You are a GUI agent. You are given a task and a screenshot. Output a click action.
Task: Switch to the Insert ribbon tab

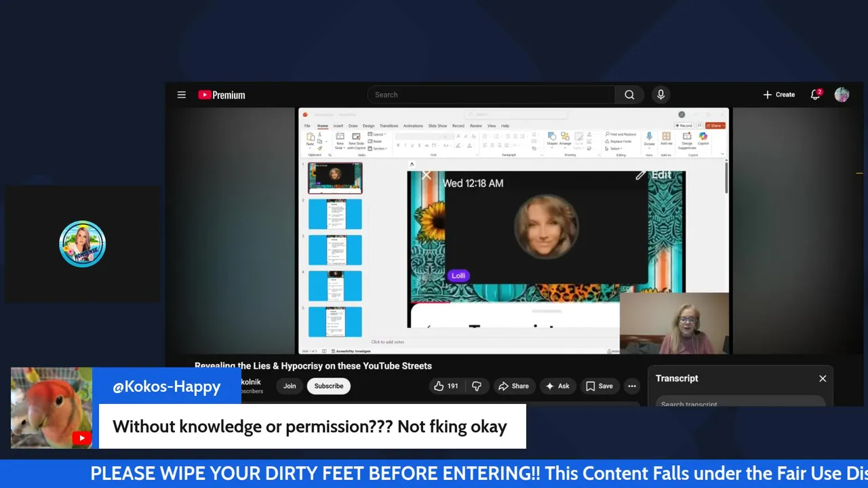(x=338, y=126)
